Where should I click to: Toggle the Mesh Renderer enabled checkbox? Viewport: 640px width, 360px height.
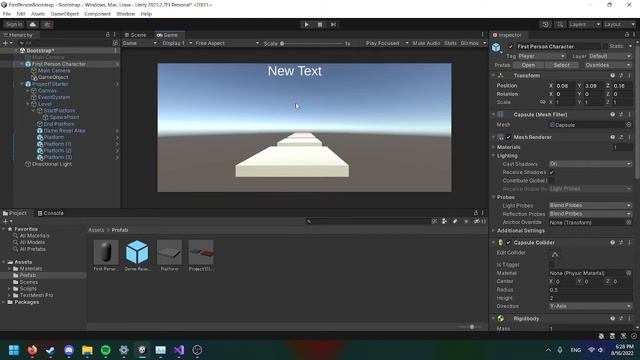click(509, 137)
